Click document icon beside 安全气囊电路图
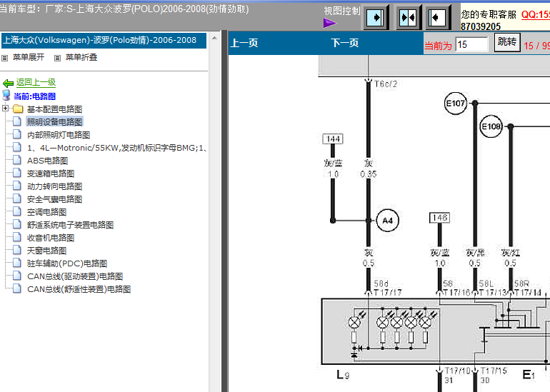The height and width of the screenshot is (392, 550). (x=17, y=198)
